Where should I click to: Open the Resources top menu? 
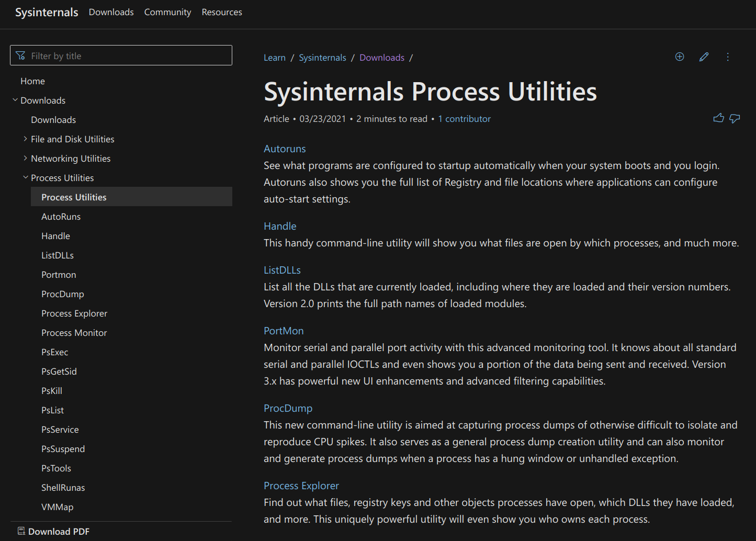pyautogui.click(x=222, y=12)
